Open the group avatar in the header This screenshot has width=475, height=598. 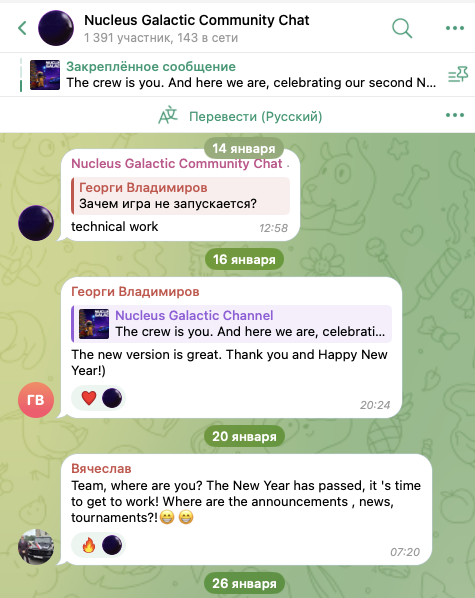(56, 28)
